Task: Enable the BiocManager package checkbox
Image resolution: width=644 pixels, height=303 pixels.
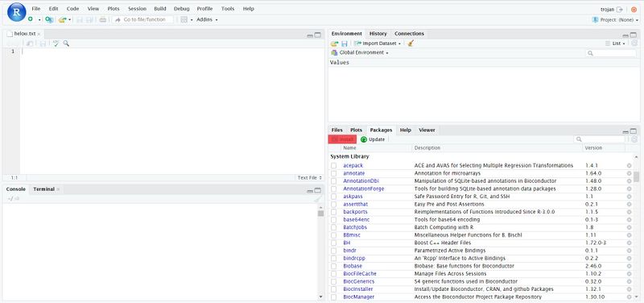Action: click(x=334, y=297)
